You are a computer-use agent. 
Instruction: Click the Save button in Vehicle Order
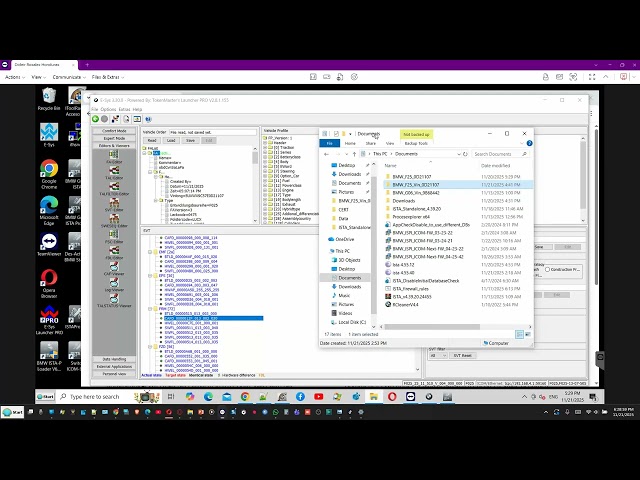coord(190,140)
